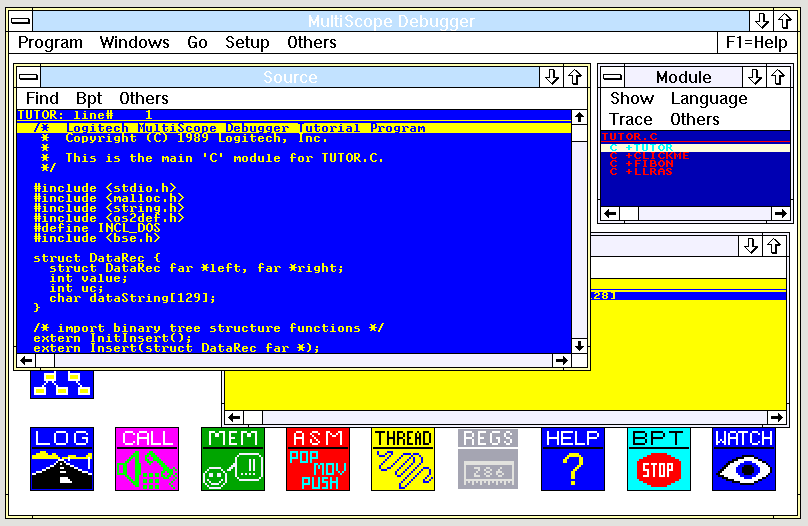This screenshot has width=808, height=526.
Task: Open the LOG window icon
Action: point(62,459)
